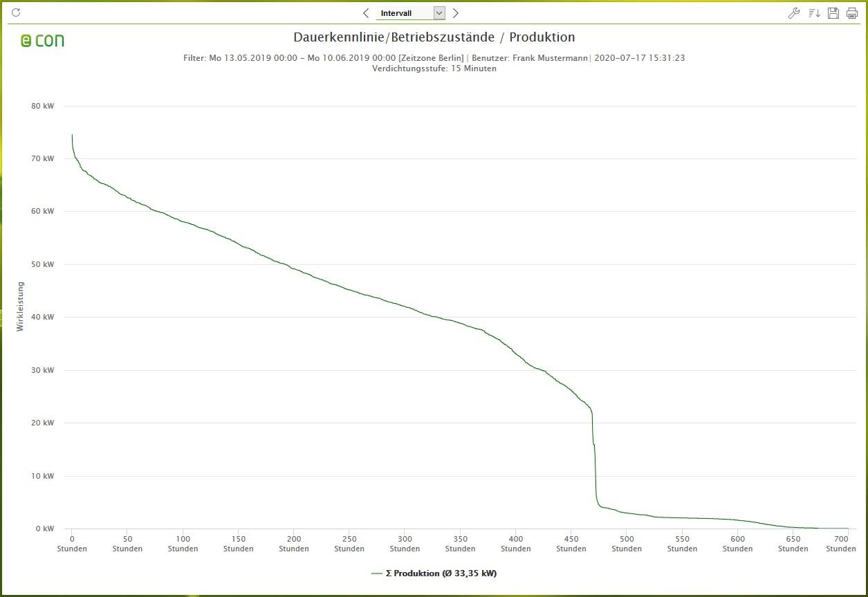Click the sort/export arrow icon

pos(813,12)
